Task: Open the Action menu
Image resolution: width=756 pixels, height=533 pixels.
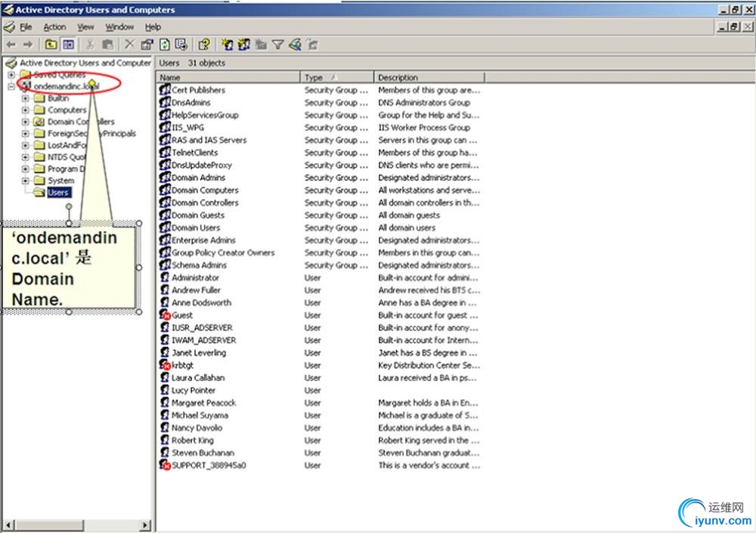Action: tap(54, 27)
